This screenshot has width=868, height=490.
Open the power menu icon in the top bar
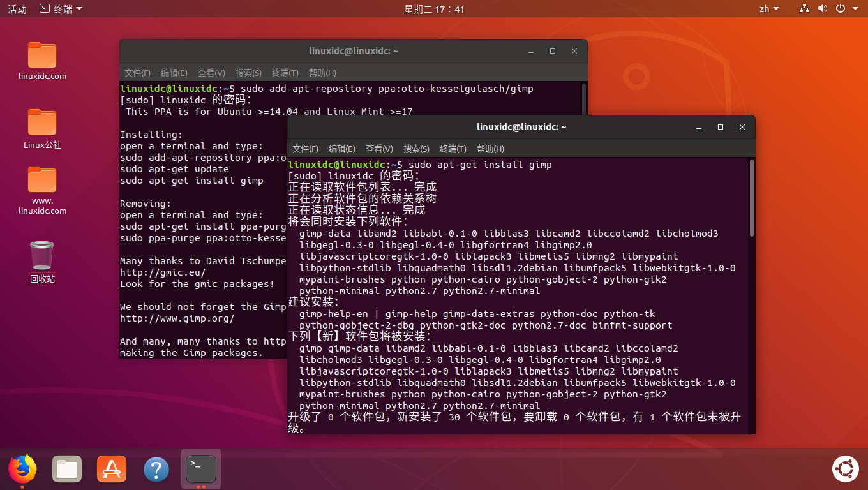point(841,9)
